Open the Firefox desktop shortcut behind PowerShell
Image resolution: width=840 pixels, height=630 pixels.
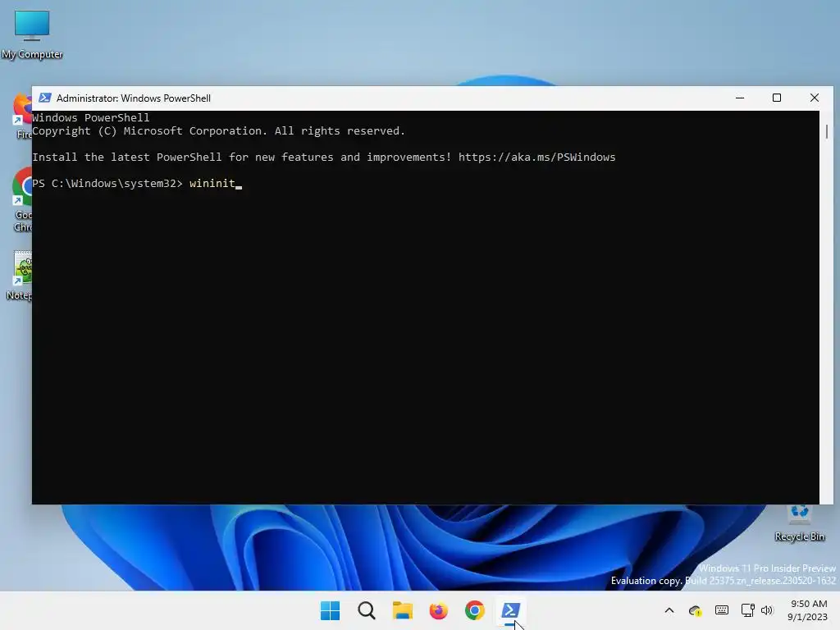(21, 116)
